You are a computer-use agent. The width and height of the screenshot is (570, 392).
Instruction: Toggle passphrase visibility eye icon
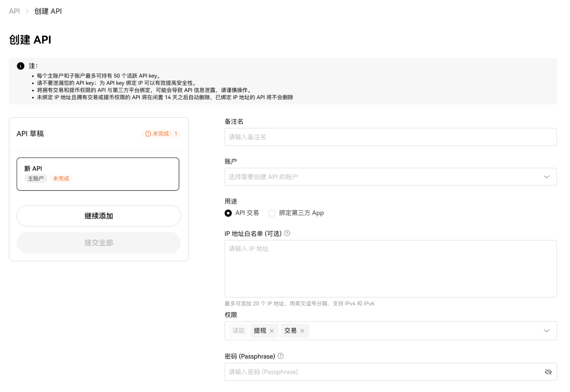548,372
